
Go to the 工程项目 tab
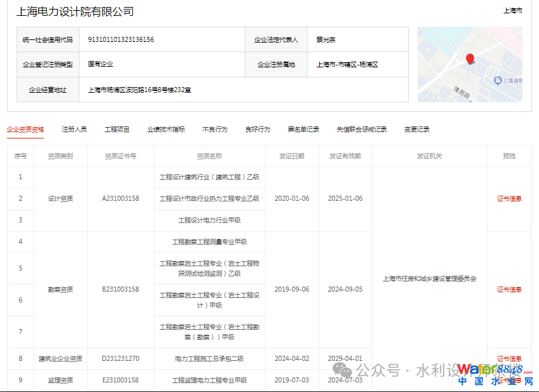pyautogui.click(x=117, y=130)
